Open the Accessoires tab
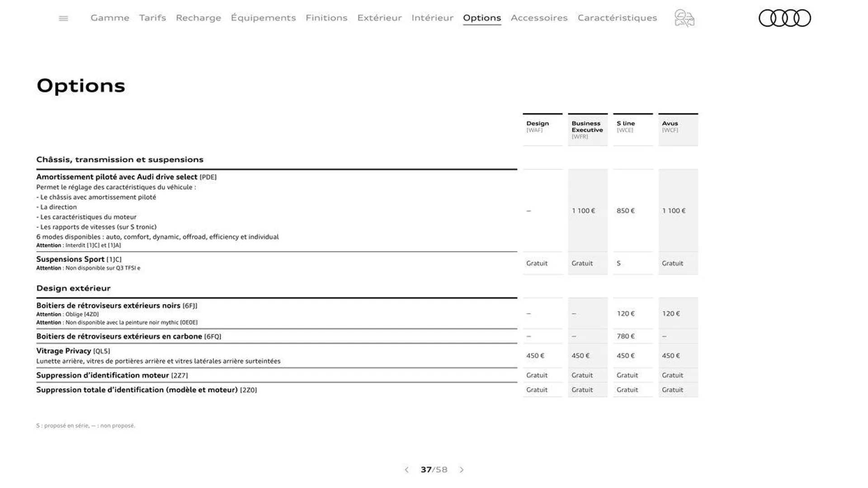 tap(539, 18)
